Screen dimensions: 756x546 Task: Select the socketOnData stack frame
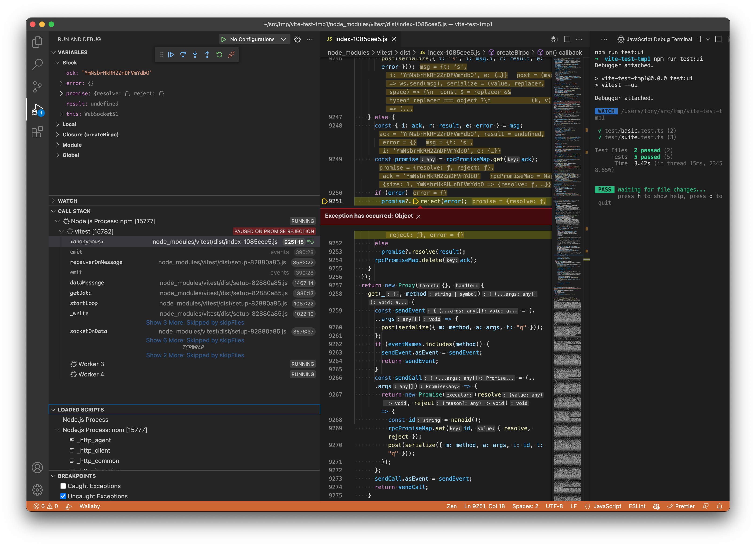[88, 331]
